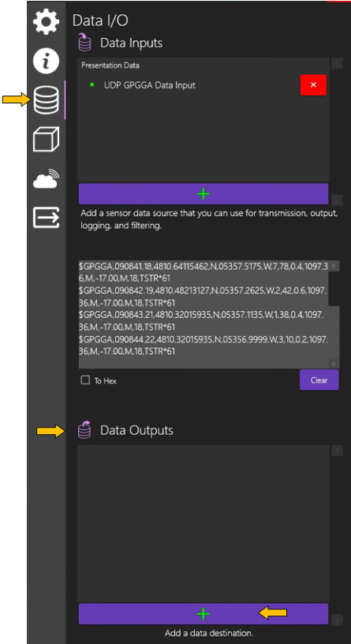Add a new sensor data source
The height and width of the screenshot is (644, 351).
tap(204, 194)
